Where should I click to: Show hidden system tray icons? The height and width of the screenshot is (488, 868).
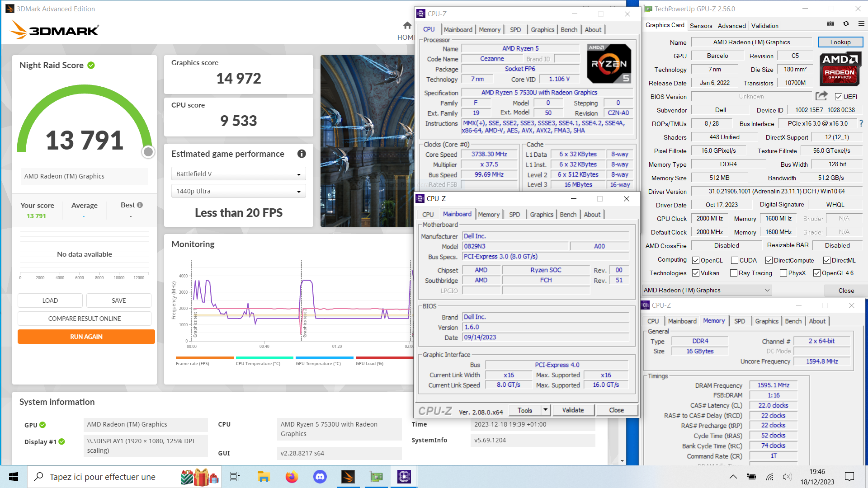[x=733, y=477]
